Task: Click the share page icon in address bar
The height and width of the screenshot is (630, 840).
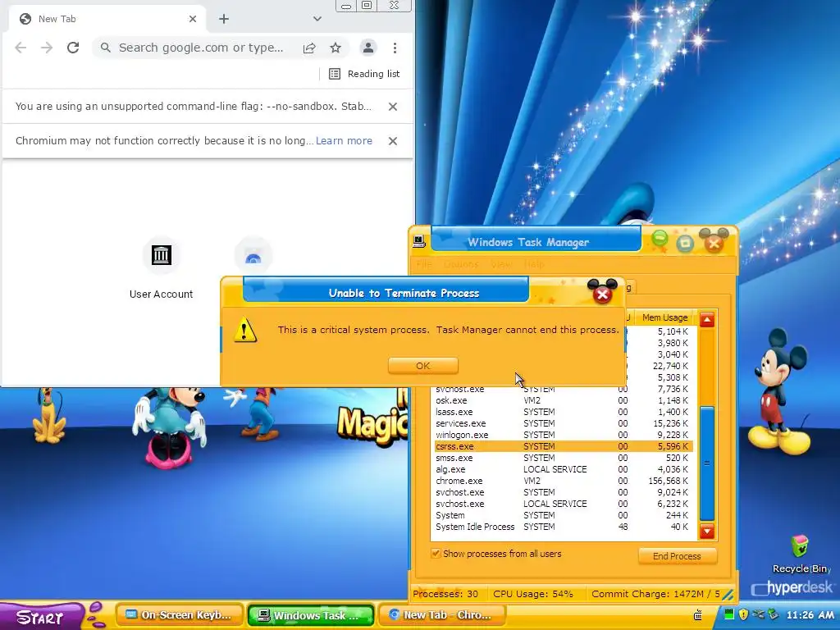Action: 309,48
